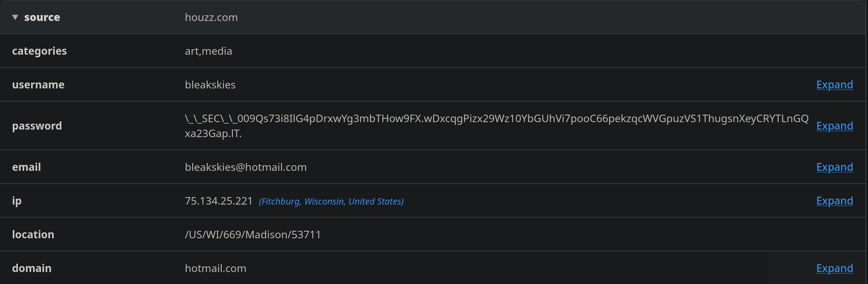Expand the domain row
This screenshot has height=284, width=868.
coord(834,268)
